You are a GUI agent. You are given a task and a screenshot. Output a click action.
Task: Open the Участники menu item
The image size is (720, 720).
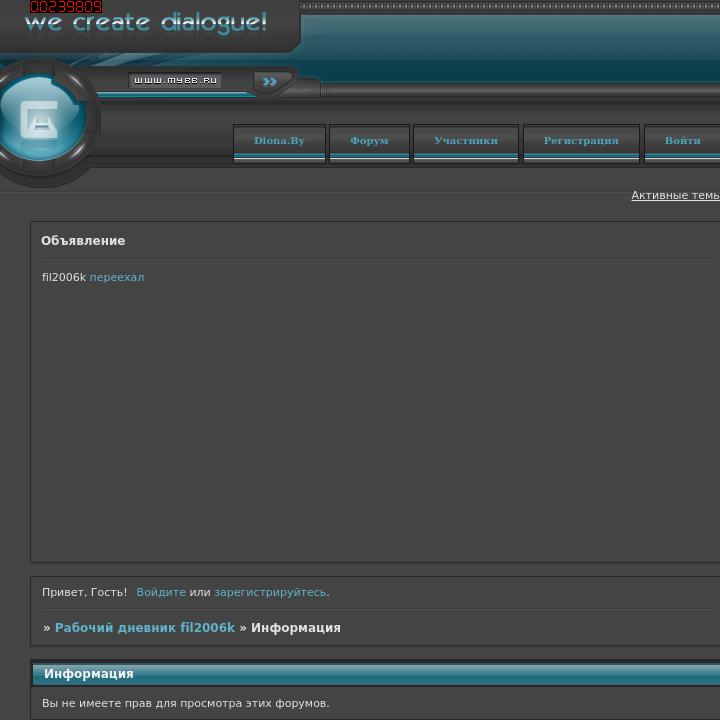click(466, 143)
